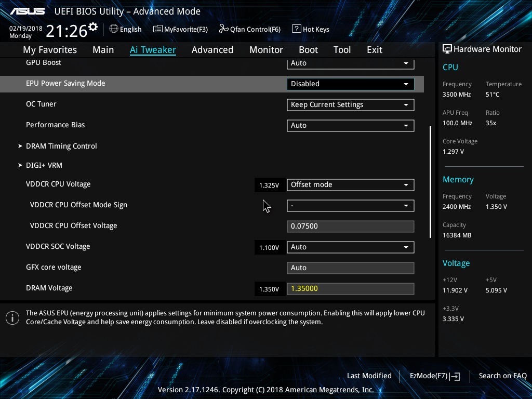Go to the Exit tab

tap(375, 50)
